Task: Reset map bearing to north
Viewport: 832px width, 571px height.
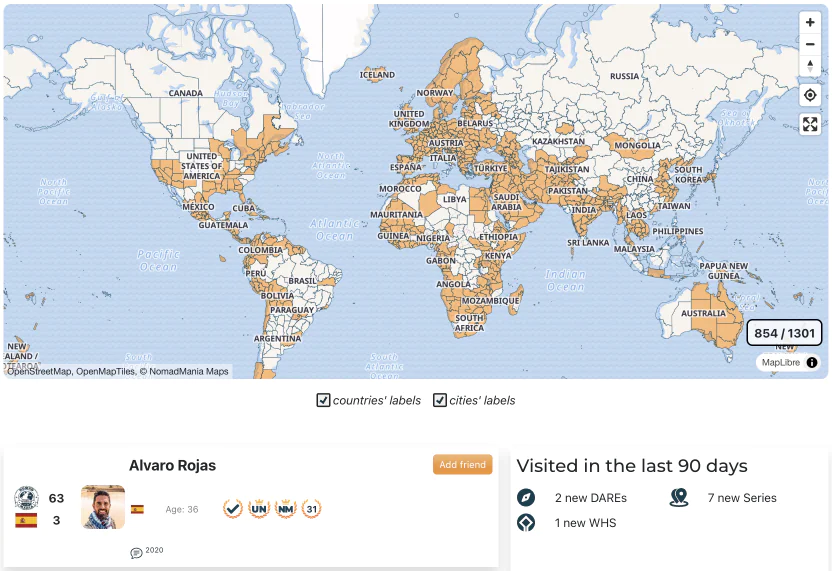Action: click(x=810, y=66)
